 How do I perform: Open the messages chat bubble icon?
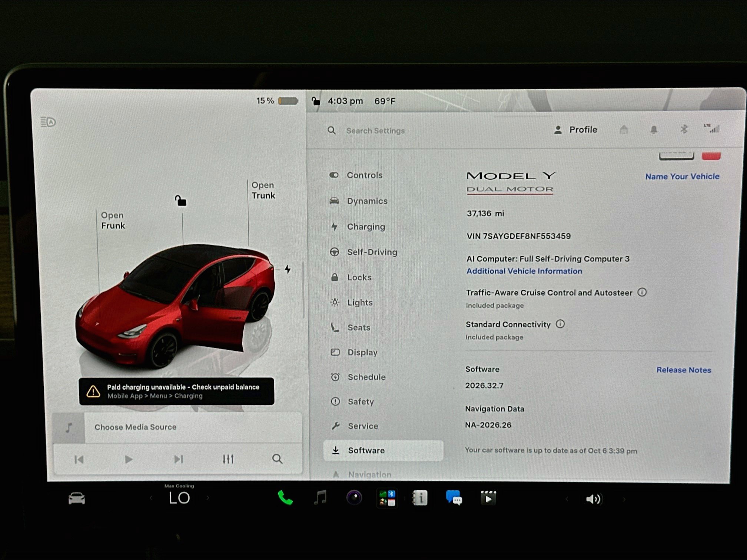454,498
